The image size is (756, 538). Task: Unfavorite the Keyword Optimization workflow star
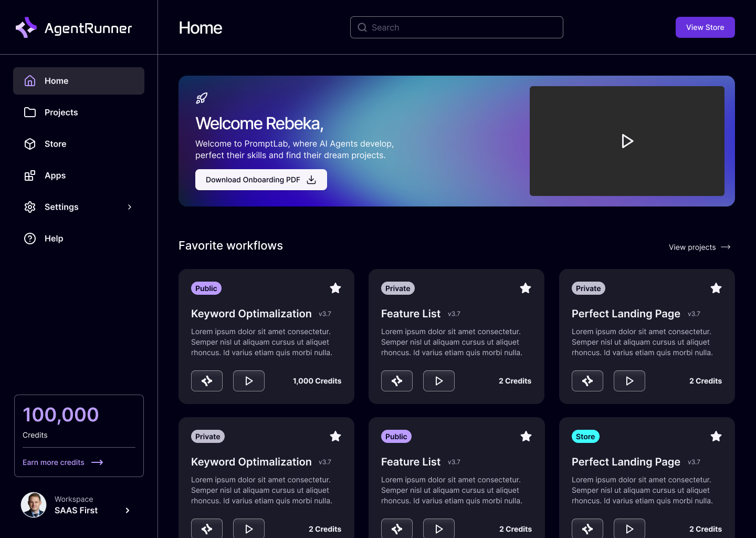335,288
